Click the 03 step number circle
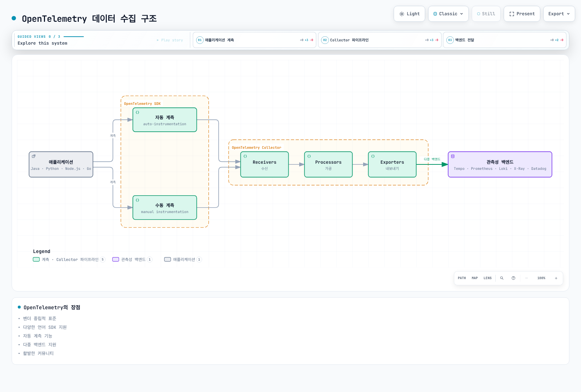 point(450,40)
